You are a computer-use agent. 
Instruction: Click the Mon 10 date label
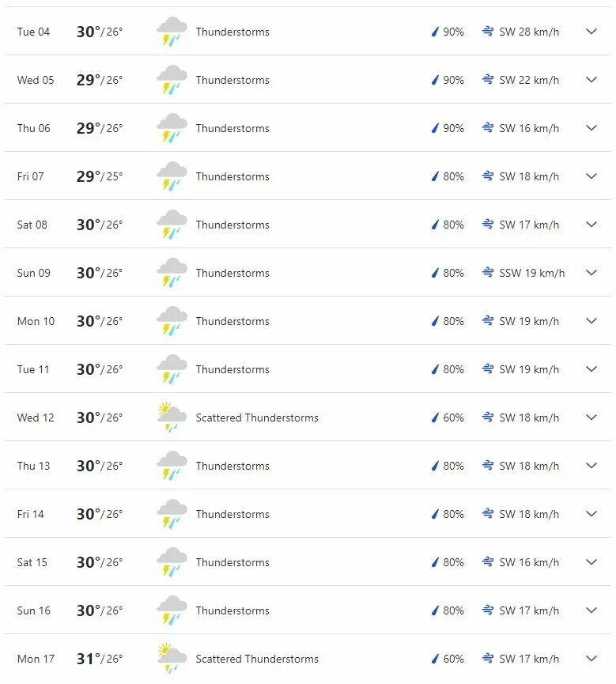coord(36,321)
